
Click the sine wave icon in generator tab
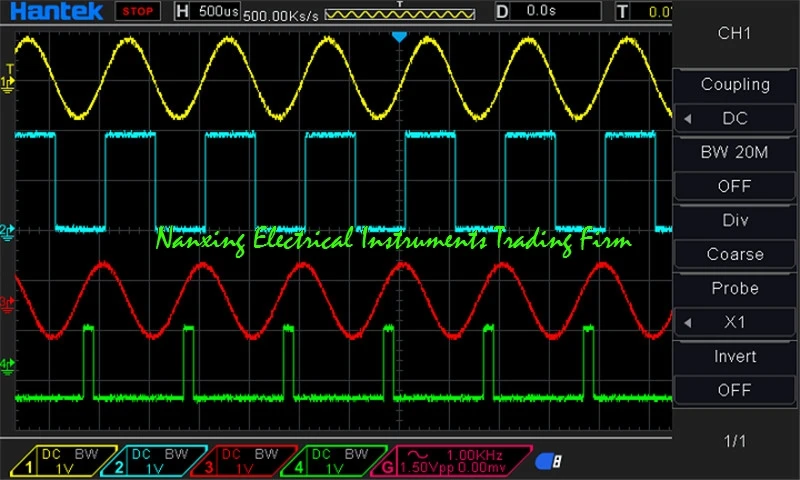417,454
